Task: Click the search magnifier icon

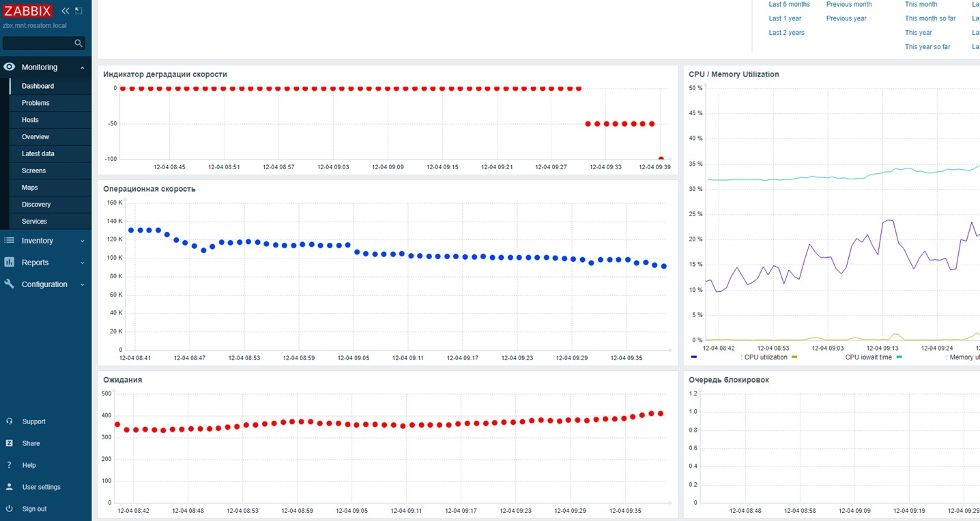Action: [x=78, y=43]
